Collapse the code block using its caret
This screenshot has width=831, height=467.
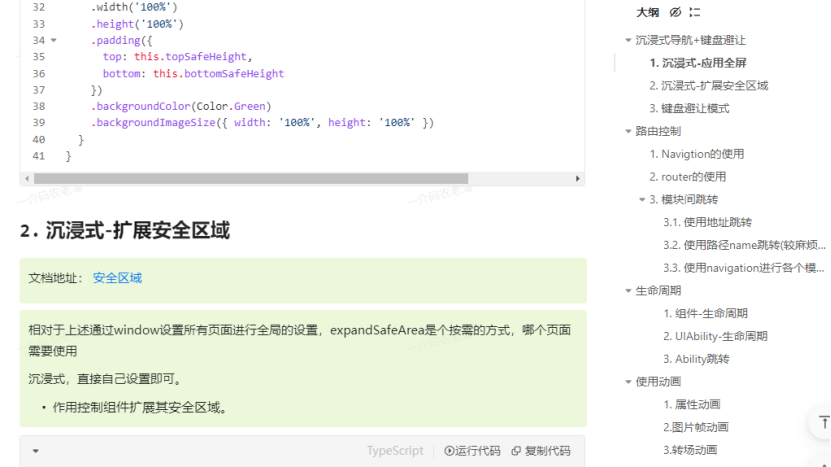click(x=36, y=451)
